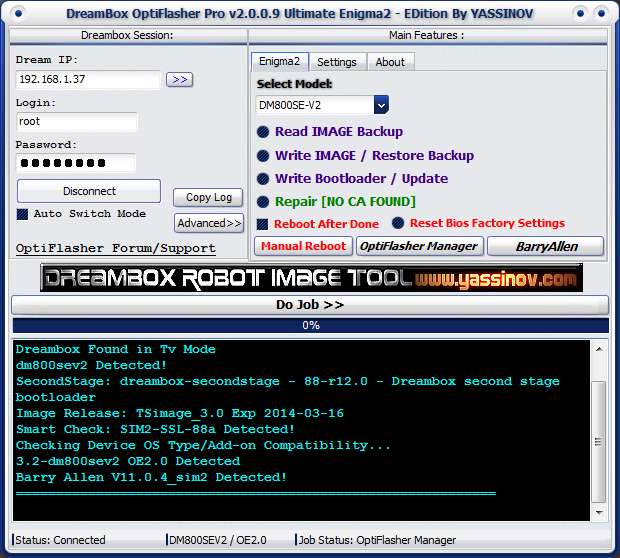Click the Dreambox Robot Image Tool banner
This screenshot has height=558, width=620.
pyautogui.click(x=311, y=278)
